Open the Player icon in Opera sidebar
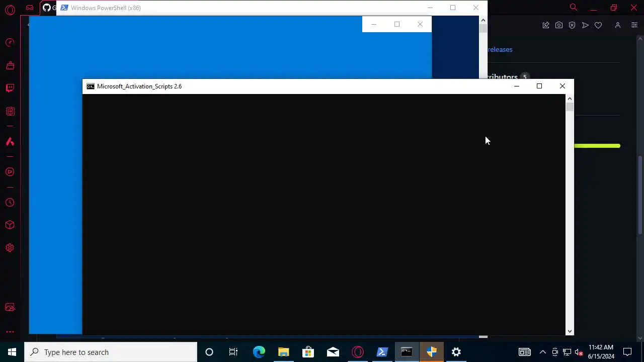 coord(10,172)
